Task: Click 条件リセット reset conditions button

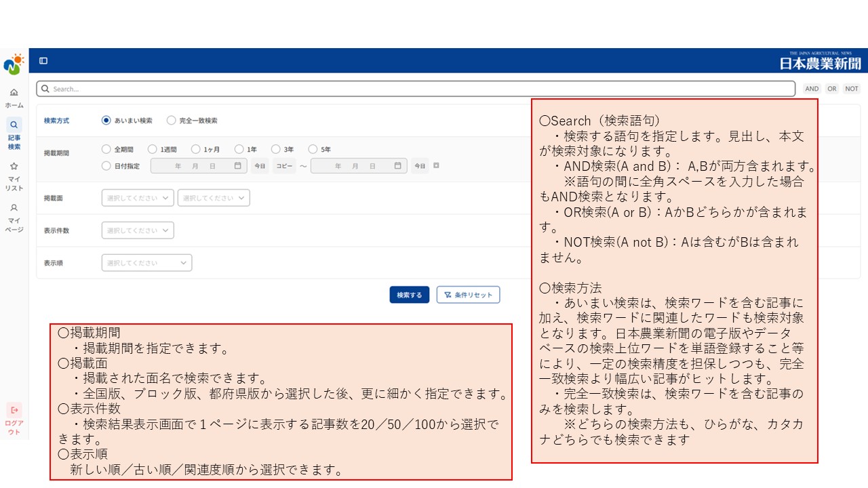Action: pos(468,295)
